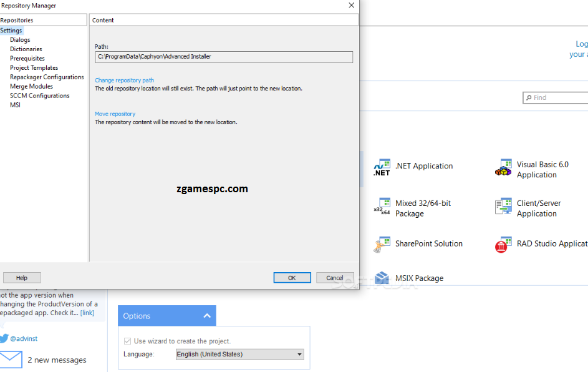Click the Change repository path link

pos(125,81)
